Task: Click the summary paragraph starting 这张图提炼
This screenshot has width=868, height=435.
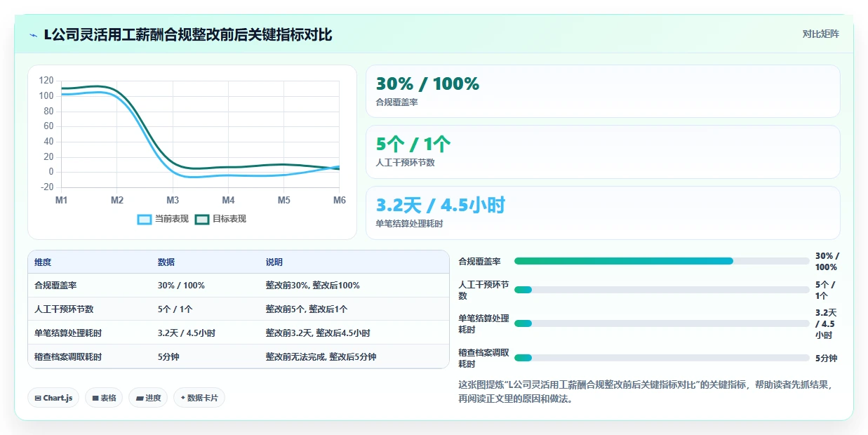Action: 645,392
